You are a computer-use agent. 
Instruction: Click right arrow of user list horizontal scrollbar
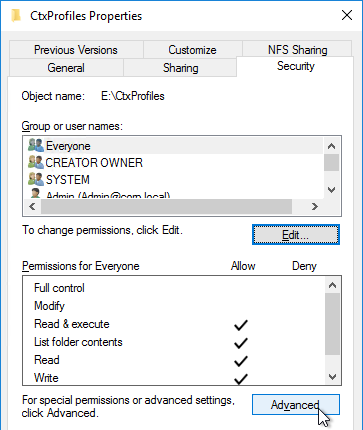coord(315,207)
